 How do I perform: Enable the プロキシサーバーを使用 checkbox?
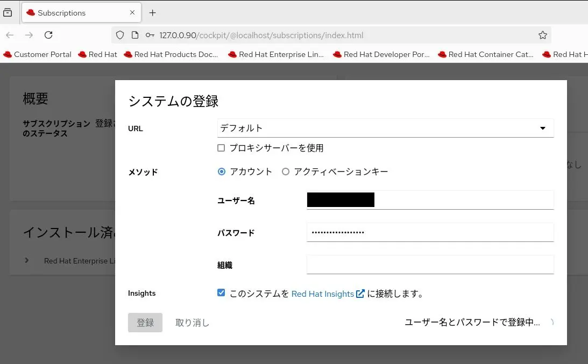[x=221, y=147]
